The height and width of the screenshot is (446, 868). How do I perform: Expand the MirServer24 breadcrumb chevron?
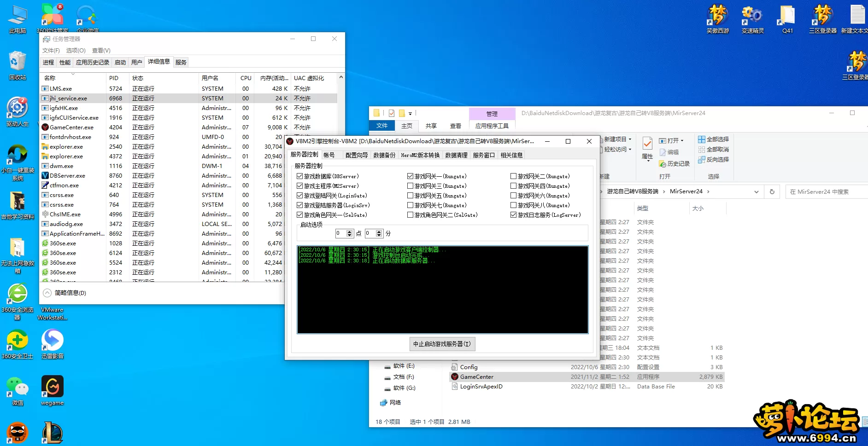tap(708, 191)
